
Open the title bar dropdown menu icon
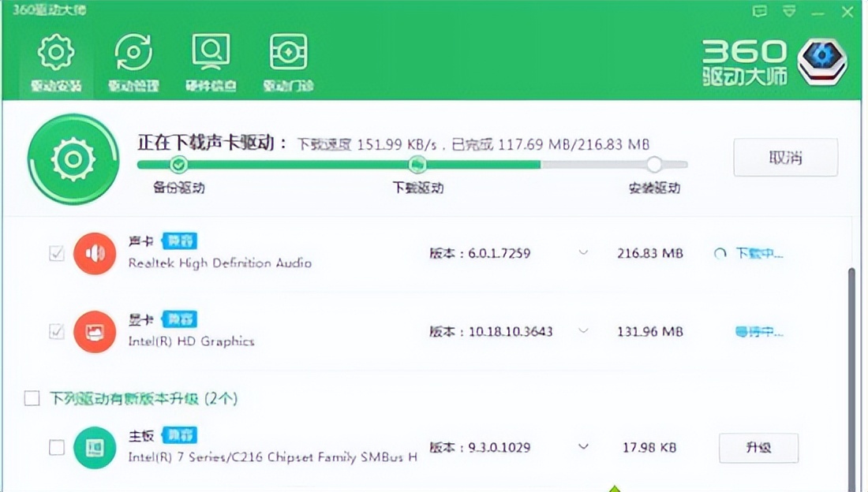(x=789, y=11)
